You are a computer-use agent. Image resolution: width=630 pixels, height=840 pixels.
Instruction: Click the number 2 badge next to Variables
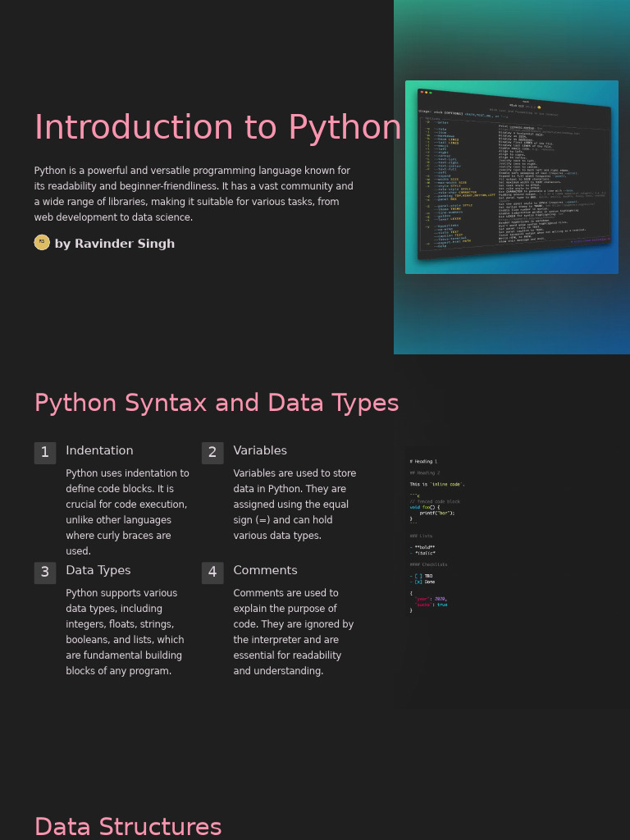[x=212, y=453]
